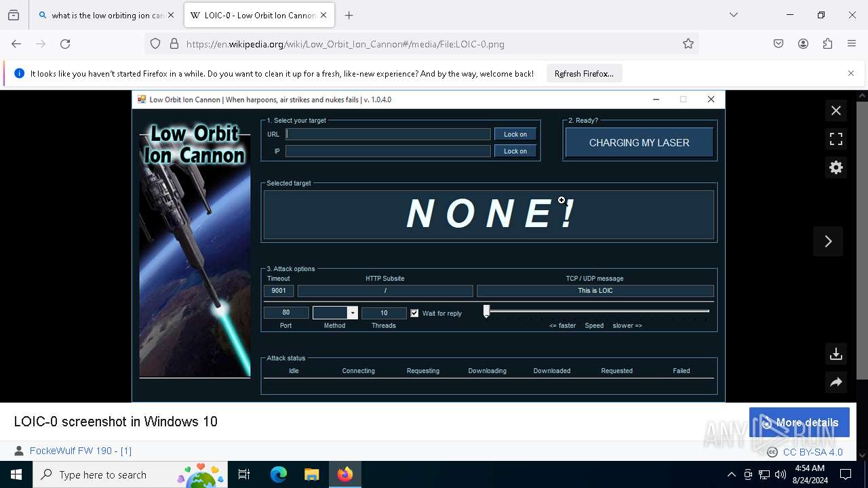
Task: Dismiss the Firefox refresh notification bar
Action: pos(851,73)
